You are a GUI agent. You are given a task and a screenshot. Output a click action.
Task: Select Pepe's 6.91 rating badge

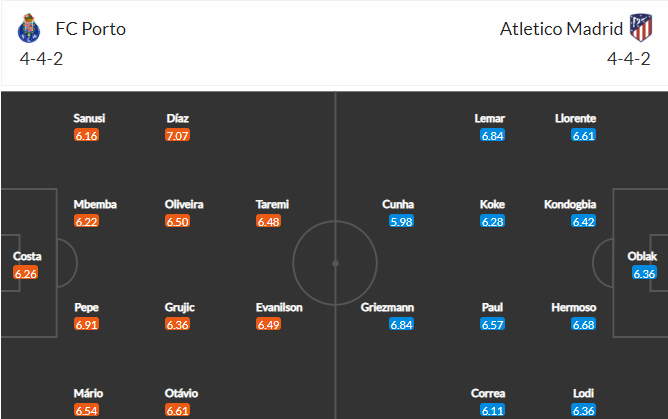coord(86,324)
